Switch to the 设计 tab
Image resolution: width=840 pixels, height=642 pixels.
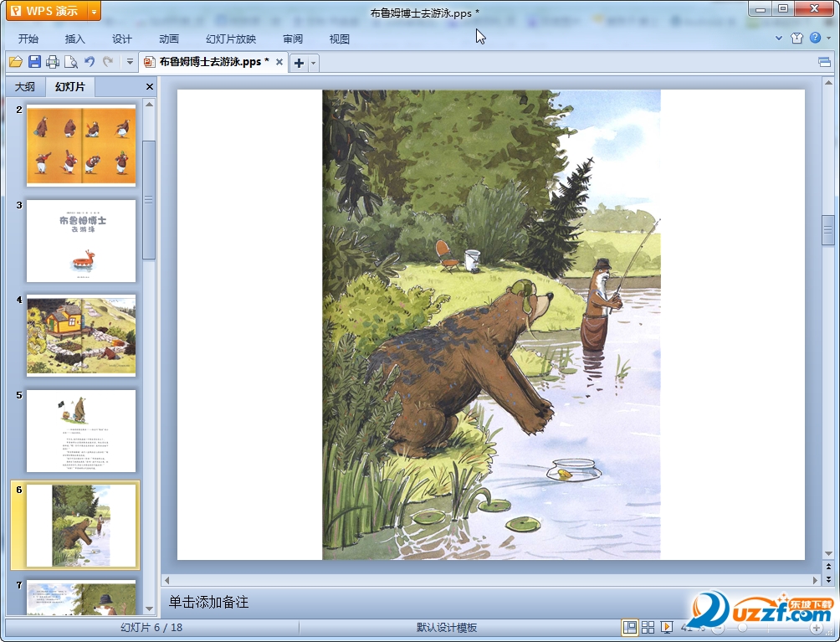(x=121, y=39)
